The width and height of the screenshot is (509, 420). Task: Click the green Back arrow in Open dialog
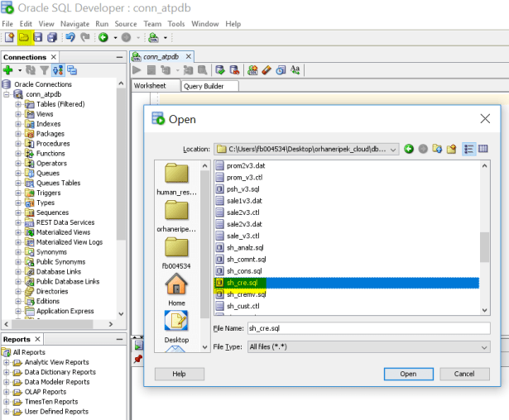(x=409, y=149)
